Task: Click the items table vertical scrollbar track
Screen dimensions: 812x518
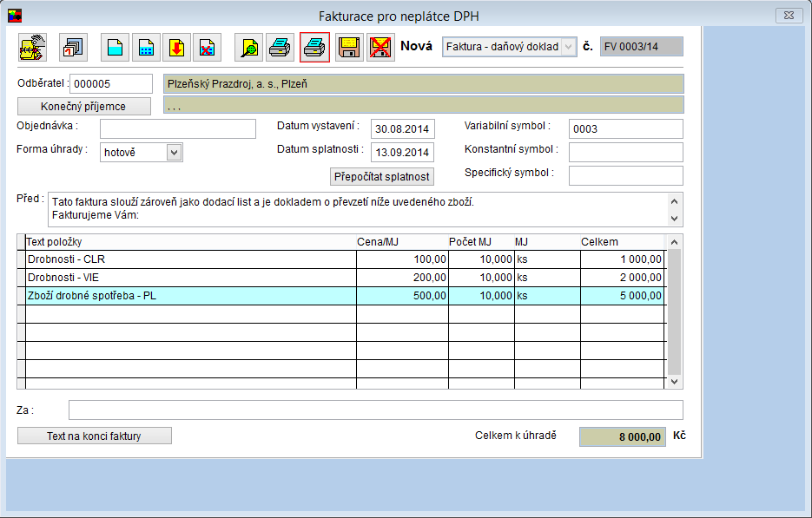Action: pyautogui.click(x=674, y=311)
